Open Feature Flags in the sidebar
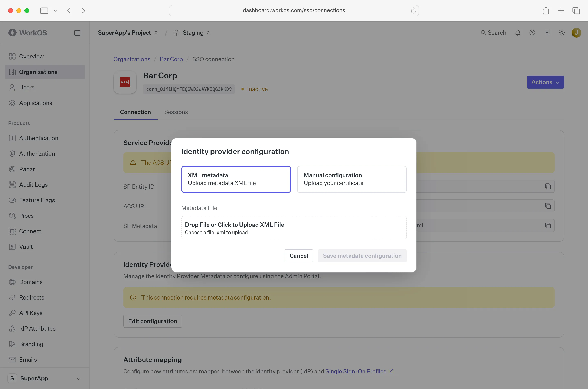Viewport: 588px width, 389px height. point(45,200)
